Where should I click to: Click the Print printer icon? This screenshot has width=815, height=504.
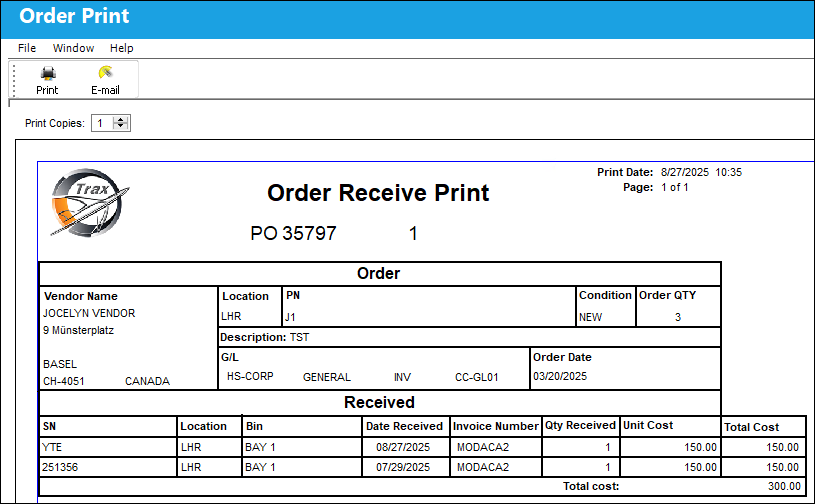48,73
